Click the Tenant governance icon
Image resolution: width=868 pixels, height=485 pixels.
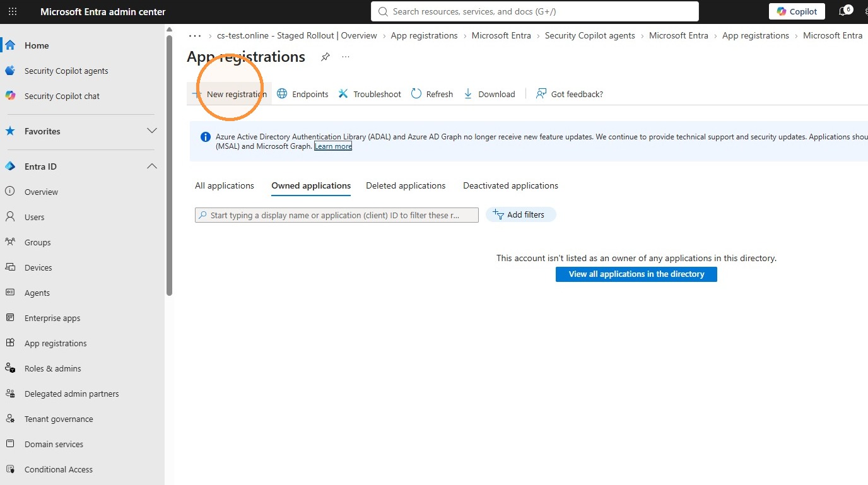click(10, 419)
